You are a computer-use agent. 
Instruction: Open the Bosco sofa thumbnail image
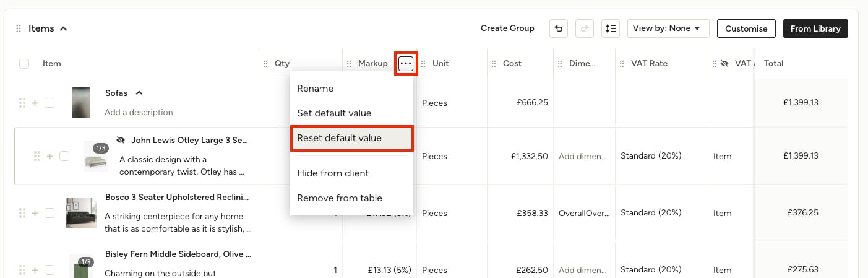(x=81, y=213)
